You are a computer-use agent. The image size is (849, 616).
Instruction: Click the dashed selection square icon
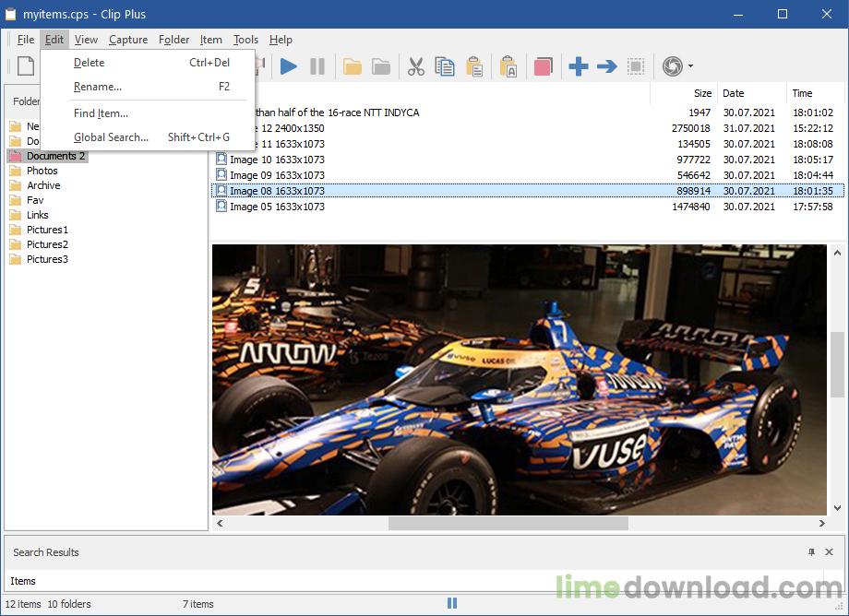click(x=636, y=66)
